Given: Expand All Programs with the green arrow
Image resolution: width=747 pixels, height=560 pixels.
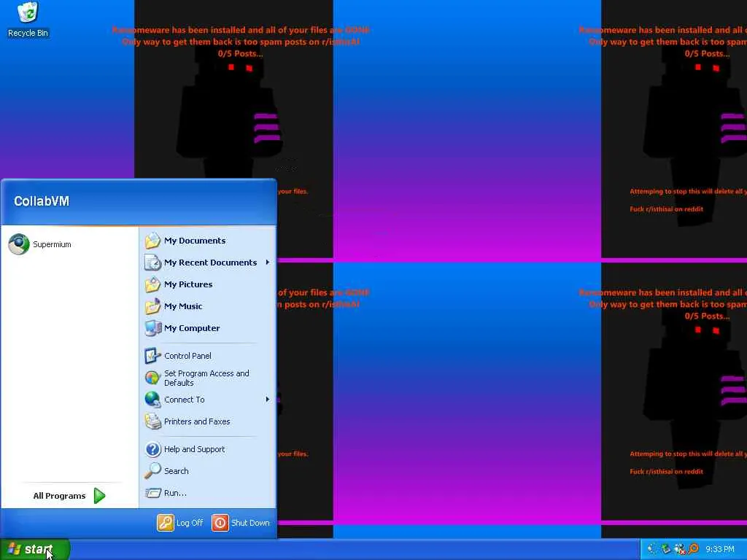Looking at the screenshot, I should [99, 496].
